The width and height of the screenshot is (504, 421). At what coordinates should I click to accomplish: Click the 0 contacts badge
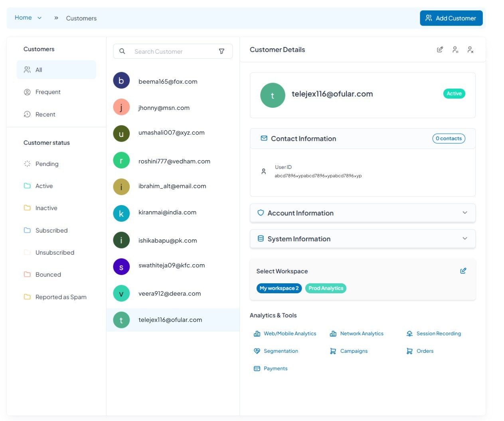coord(449,138)
